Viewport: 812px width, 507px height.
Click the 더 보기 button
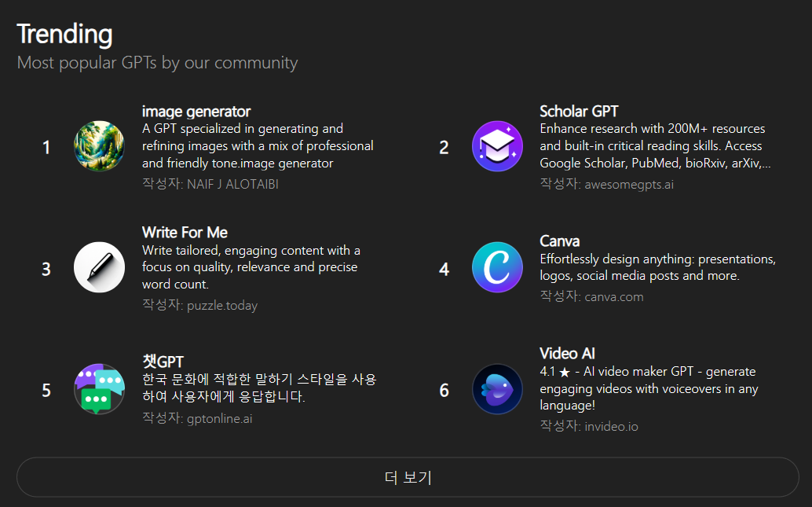coord(408,477)
